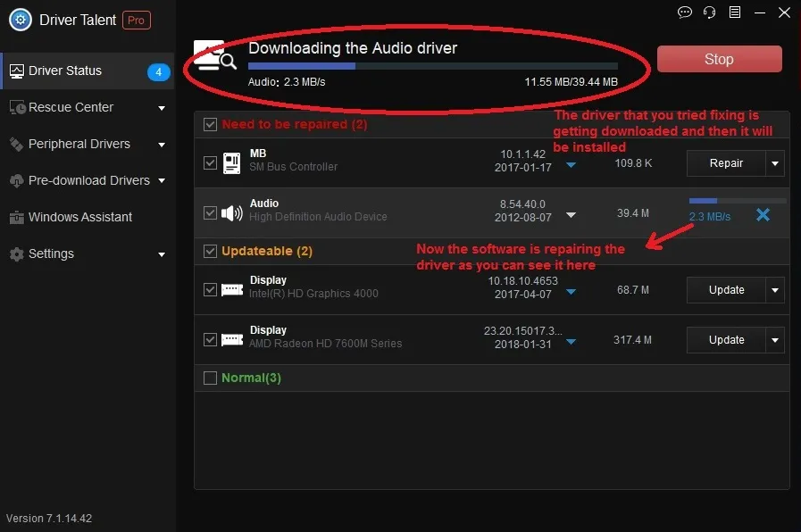Select the High Definition Audio Device name

click(318, 217)
